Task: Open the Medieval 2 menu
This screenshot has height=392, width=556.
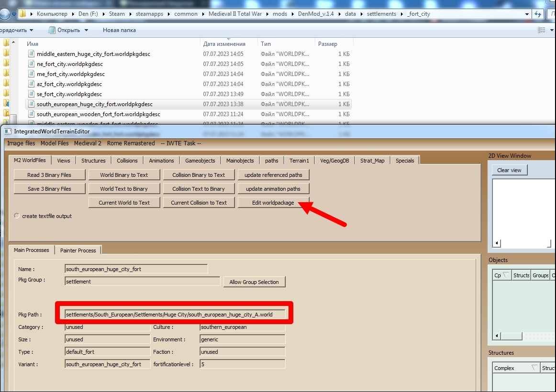Action: pos(88,143)
